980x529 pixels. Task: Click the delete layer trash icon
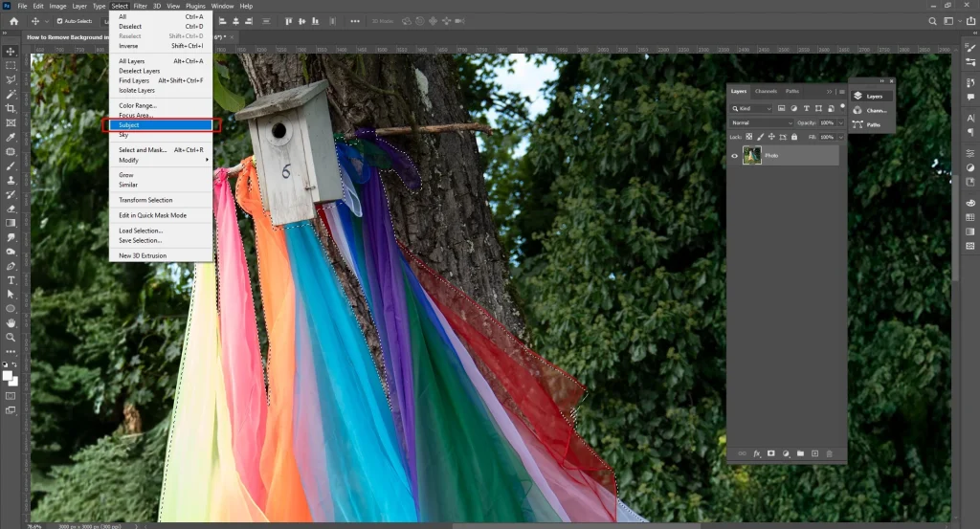[x=830, y=453]
